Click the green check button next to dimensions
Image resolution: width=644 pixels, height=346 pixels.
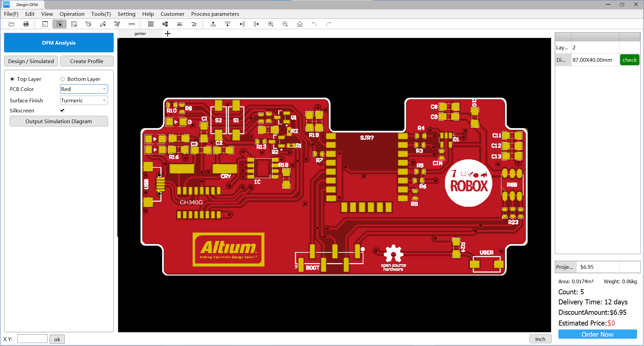629,60
